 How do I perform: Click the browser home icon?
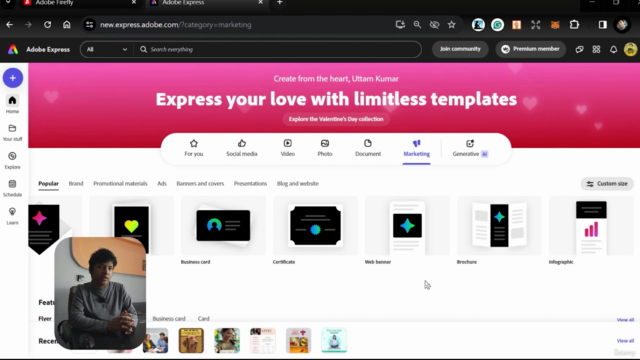coord(67,25)
